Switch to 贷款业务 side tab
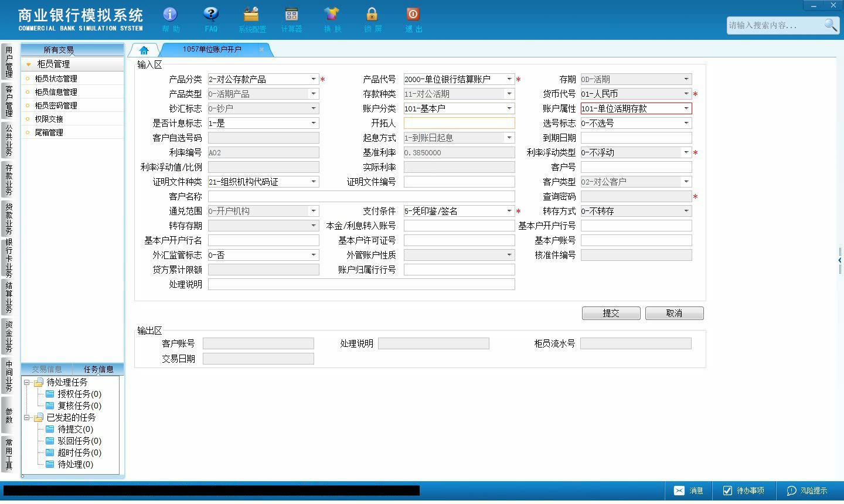Viewport: 844px width, 504px height. (9, 219)
